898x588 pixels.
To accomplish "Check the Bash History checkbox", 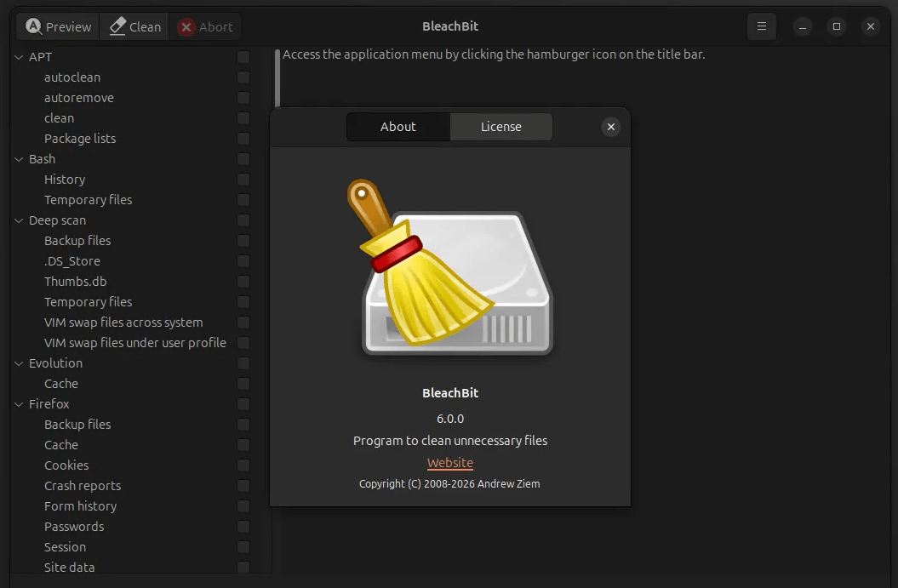I will (x=243, y=180).
